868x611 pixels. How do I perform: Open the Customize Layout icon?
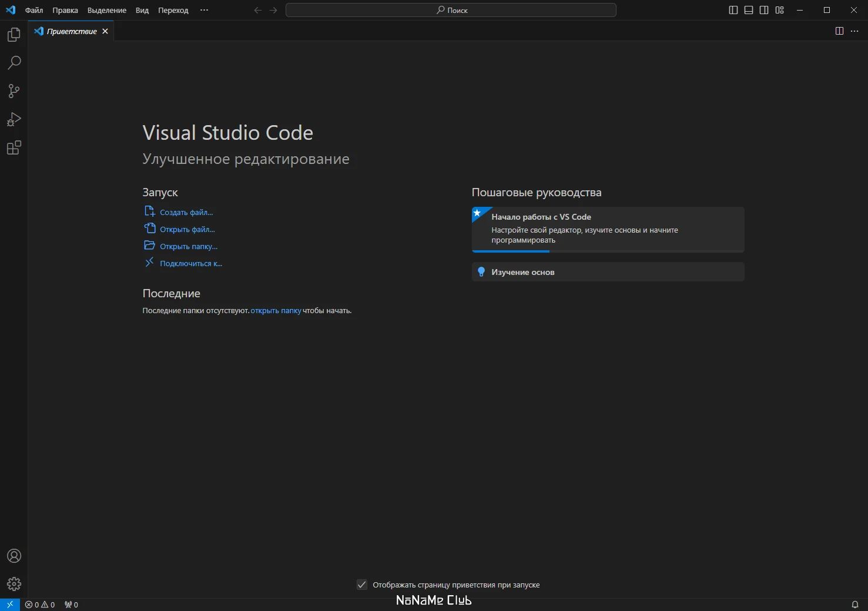click(780, 10)
